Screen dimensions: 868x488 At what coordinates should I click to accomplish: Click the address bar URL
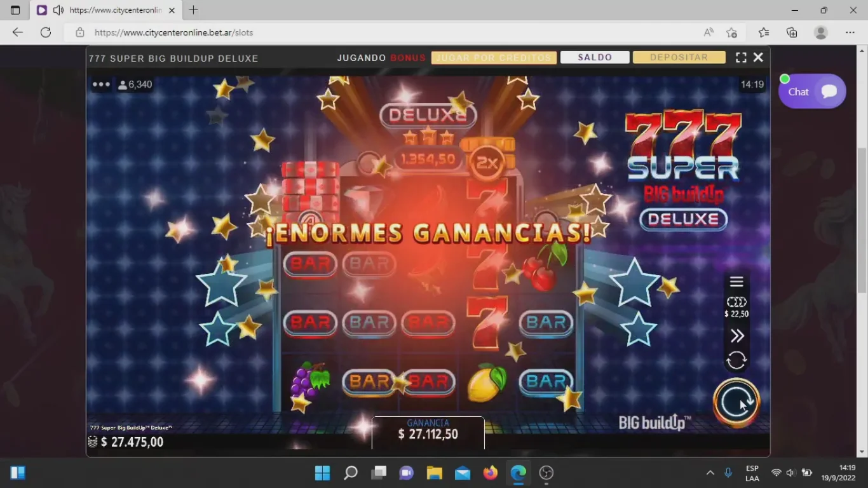coord(173,32)
